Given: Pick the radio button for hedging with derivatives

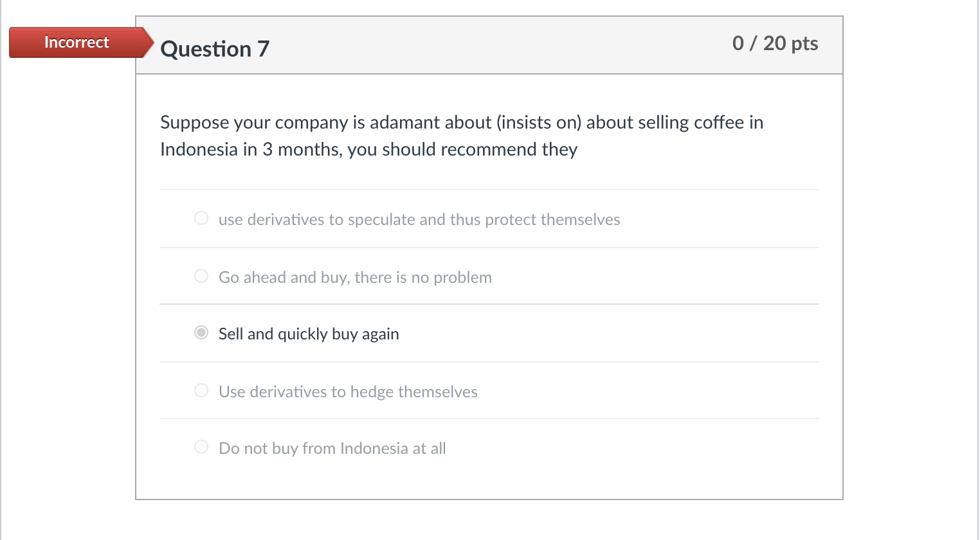Looking at the screenshot, I should point(201,390).
